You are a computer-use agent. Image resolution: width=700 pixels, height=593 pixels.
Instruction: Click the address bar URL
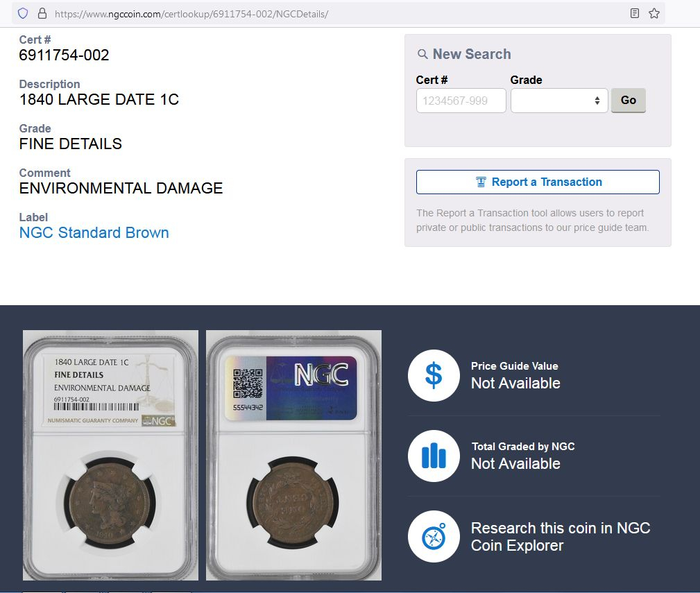(191, 14)
